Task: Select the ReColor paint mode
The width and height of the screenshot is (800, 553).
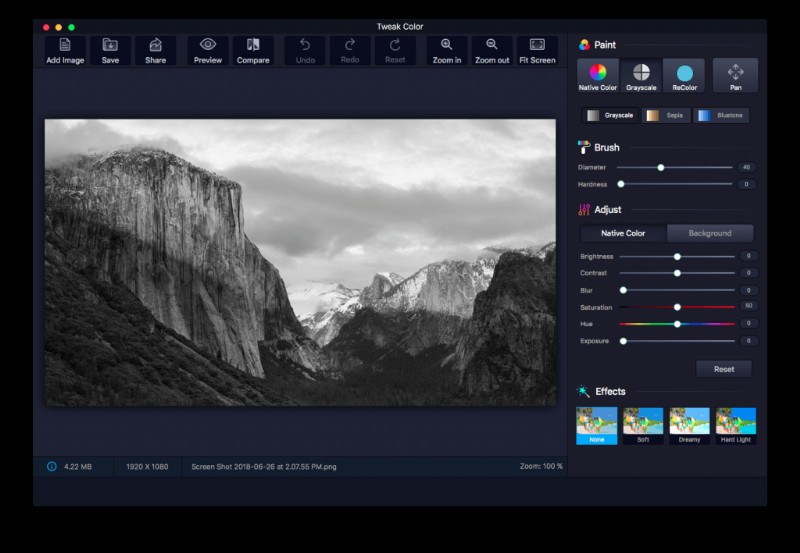Action: [685, 76]
